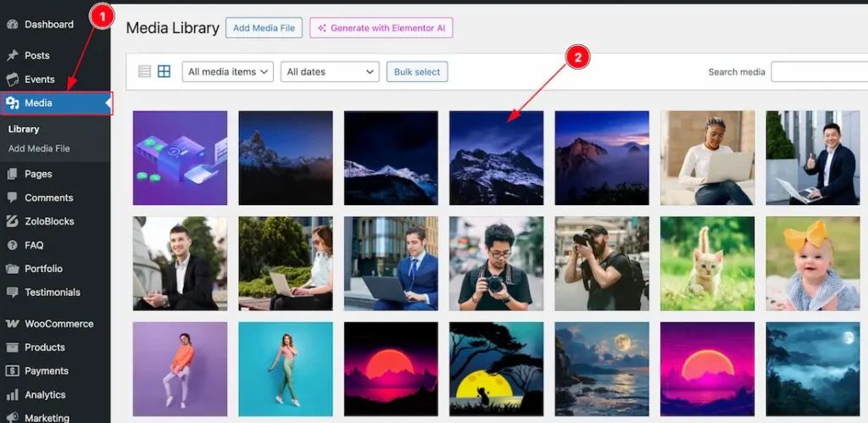Viewport: 868px width, 423px height.
Task: Switch to grid view icon
Action: [164, 71]
